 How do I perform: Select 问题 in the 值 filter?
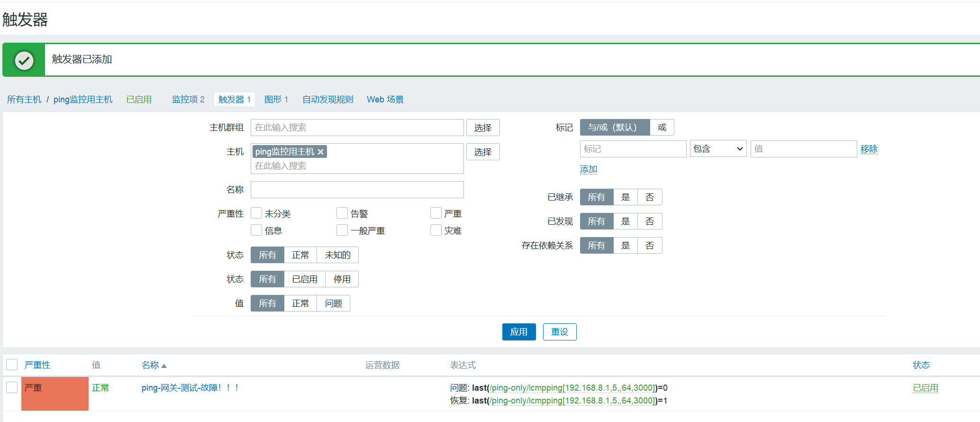(x=333, y=303)
